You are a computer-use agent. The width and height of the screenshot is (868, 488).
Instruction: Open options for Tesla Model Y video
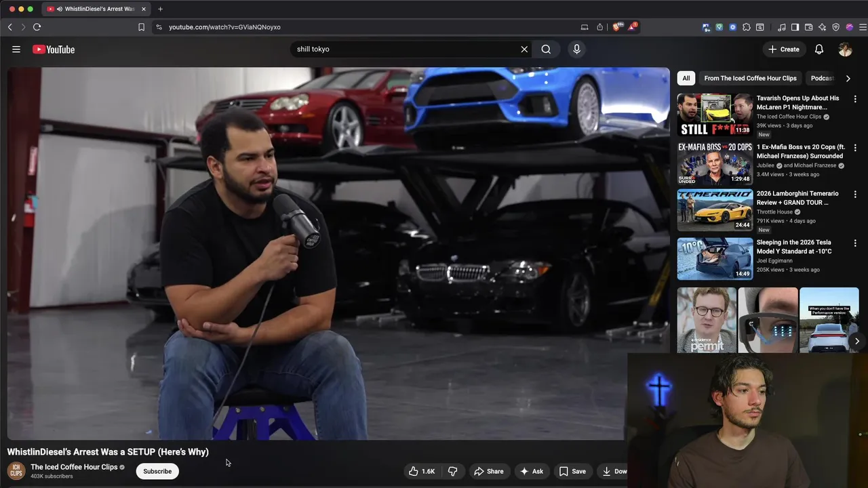855,243
